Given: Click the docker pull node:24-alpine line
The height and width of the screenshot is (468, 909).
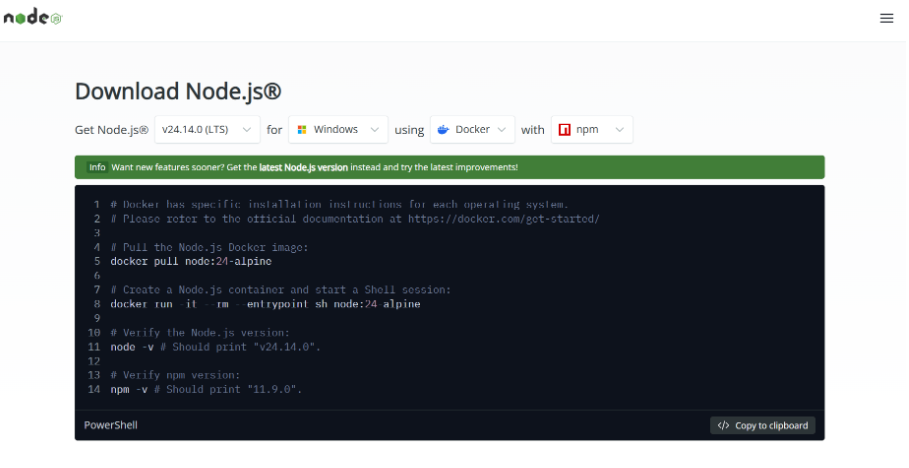Looking at the screenshot, I should (191, 262).
